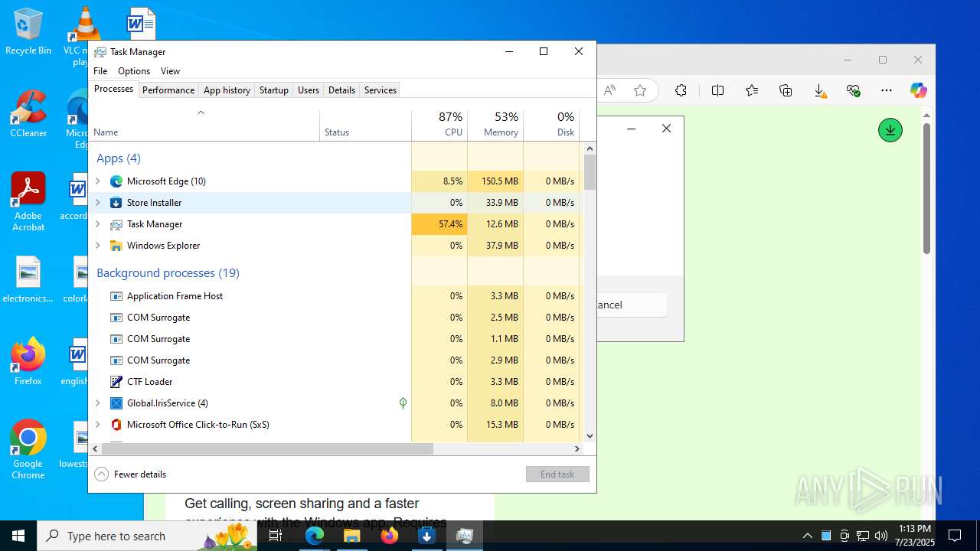
Task: Open Adobe Acrobat desktop shortcut
Action: coord(28,202)
